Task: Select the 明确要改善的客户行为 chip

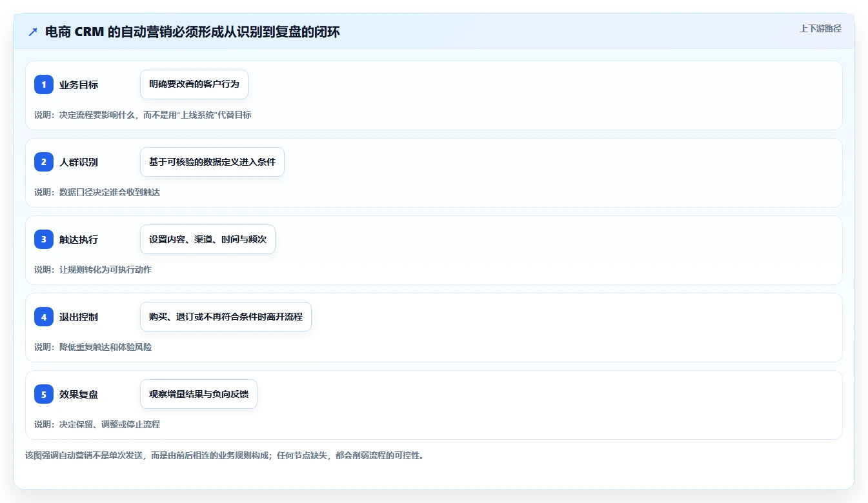Action: 194,84
